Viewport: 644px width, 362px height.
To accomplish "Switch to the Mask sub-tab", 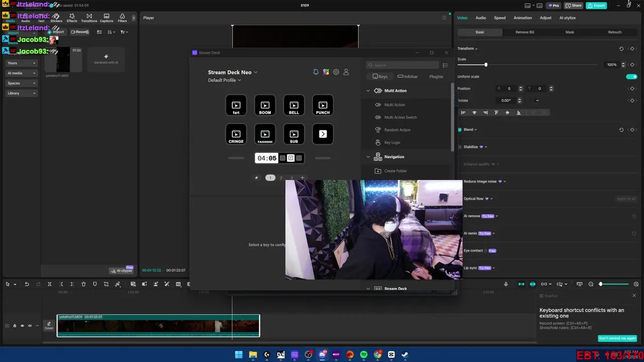I will coord(570,32).
